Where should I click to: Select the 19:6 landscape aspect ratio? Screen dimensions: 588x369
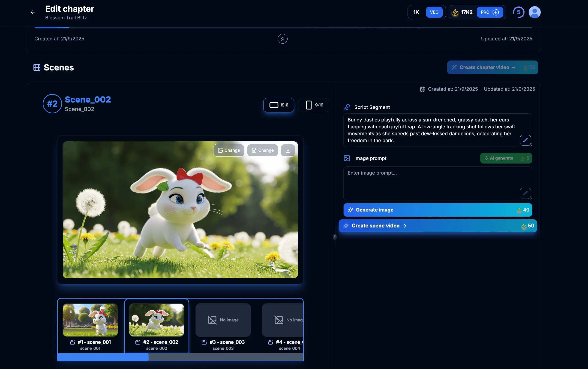pyautogui.click(x=279, y=105)
